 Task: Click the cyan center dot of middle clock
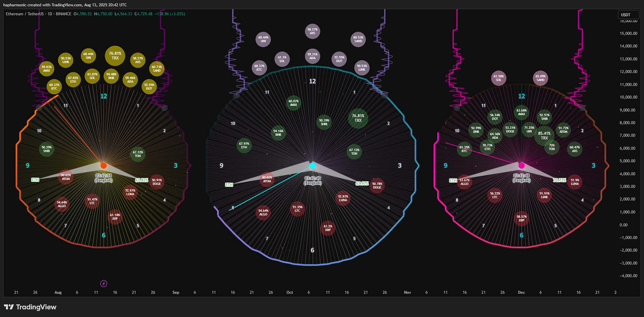pyautogui.click(x=312, y=165)
